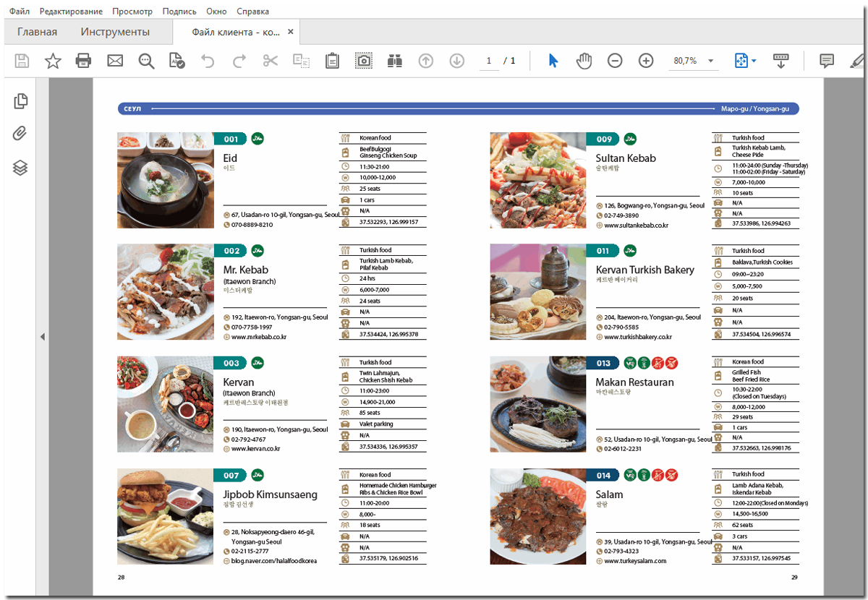Open the attachments paperclip panel
868x600 pixels.
click(x=21, y=134)
